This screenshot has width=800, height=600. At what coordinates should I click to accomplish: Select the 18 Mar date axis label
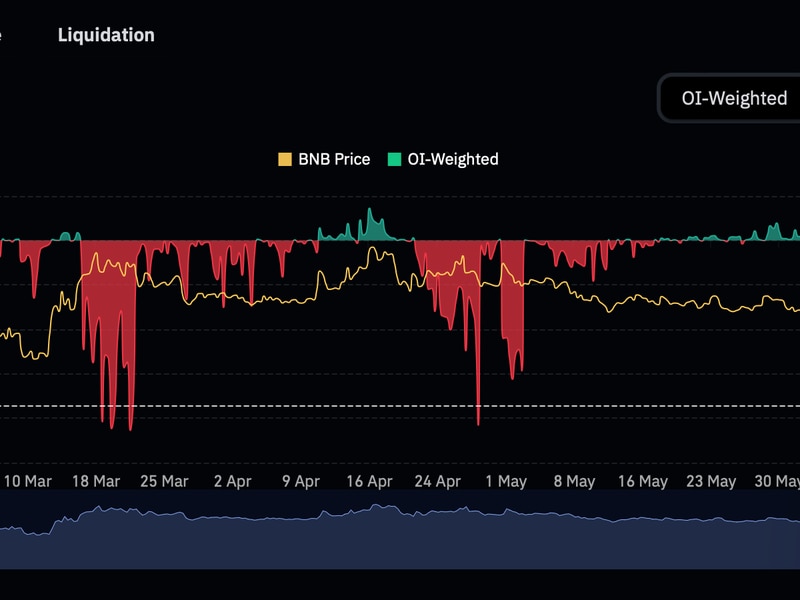pyautogui.click(x=96, y=481)
